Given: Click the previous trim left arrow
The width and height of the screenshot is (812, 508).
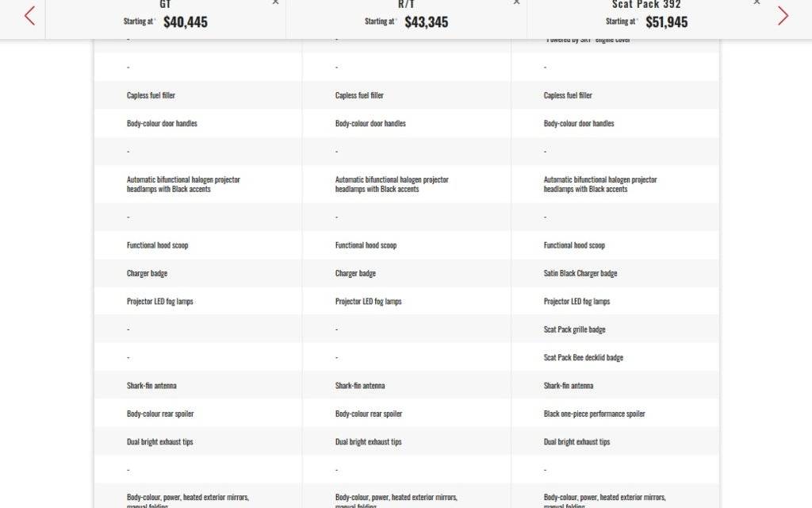Looking at the screenshot, I should [29, 16].
